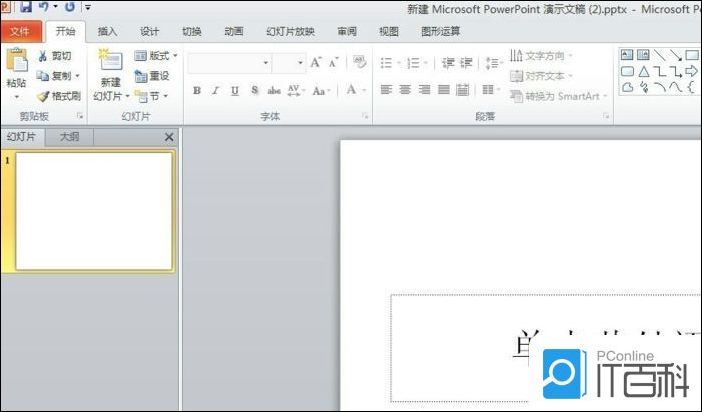Screen dimensions: 702x412
Task: Cut selection with the scissors 剪切 button
Action: click(55, 56)
